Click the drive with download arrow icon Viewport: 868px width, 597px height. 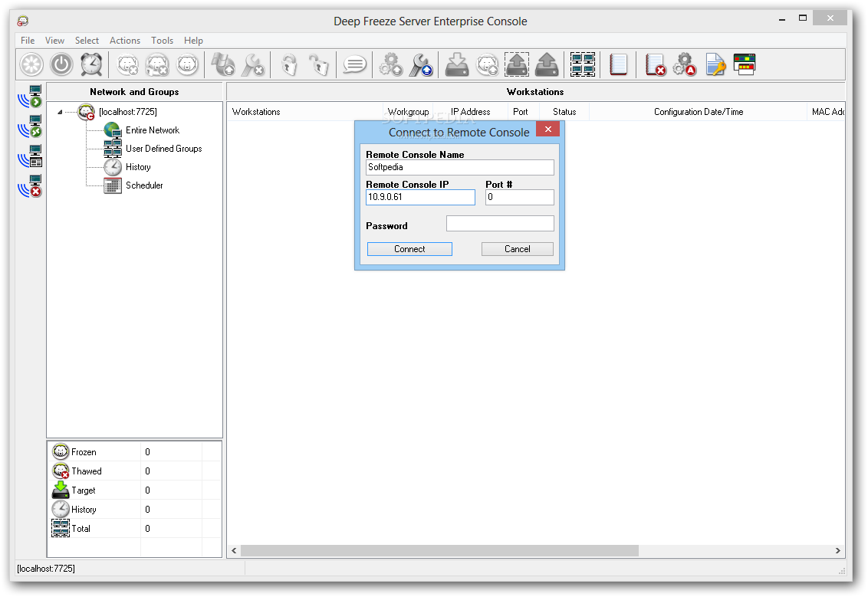click(457, 64)
